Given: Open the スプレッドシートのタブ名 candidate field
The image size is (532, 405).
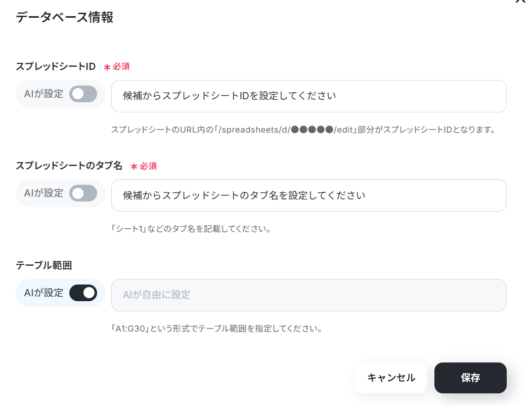Looking at the screenshot, I should 309,195.
